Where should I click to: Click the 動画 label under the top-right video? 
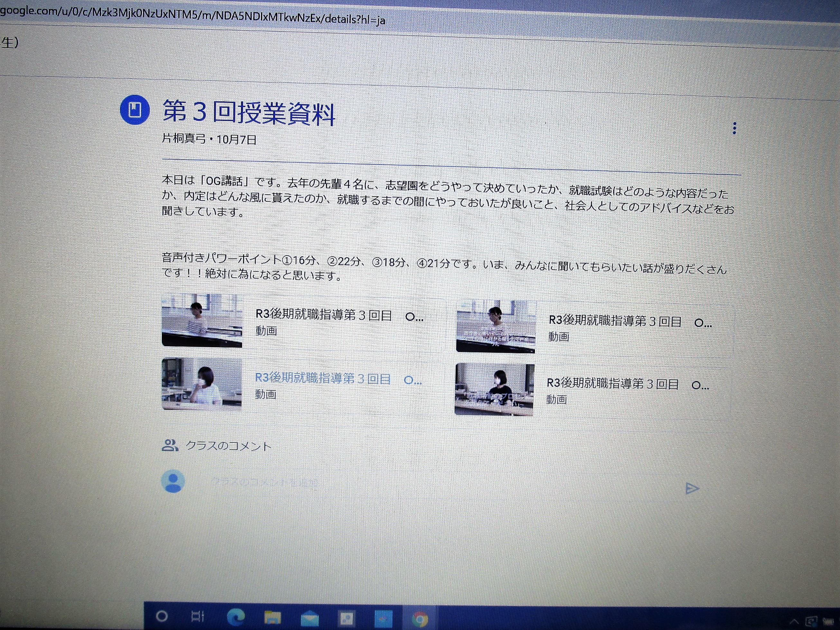[x=558, y=337]
